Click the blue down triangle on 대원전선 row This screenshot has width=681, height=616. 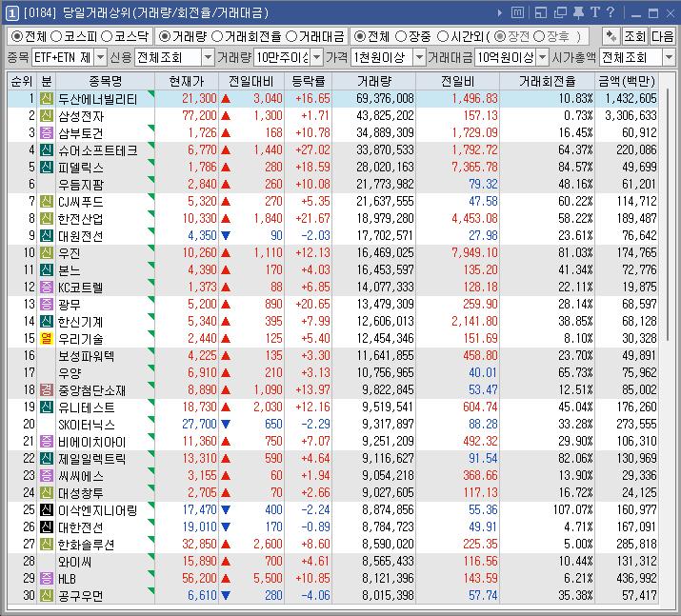[226, 236]
